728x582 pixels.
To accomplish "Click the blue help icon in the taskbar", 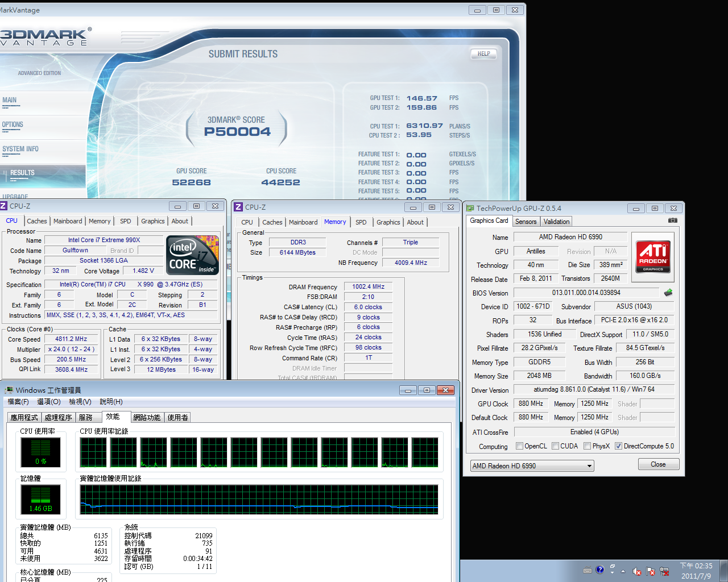I will (599, 569).
